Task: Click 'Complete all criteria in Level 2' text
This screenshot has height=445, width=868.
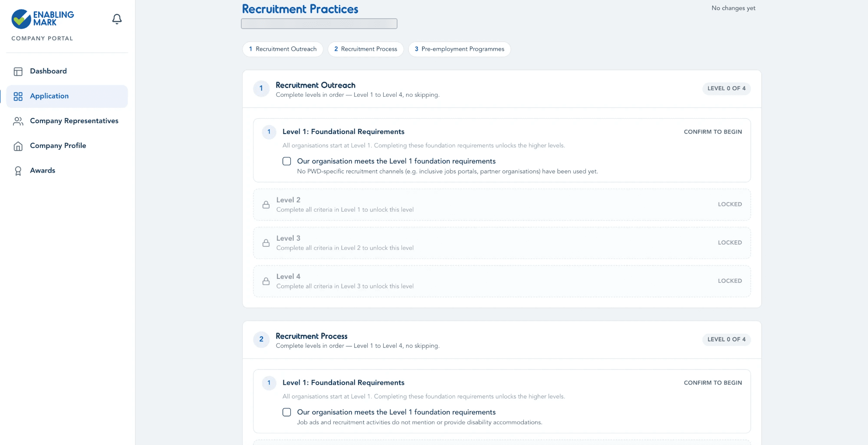Action: [345, 248]
